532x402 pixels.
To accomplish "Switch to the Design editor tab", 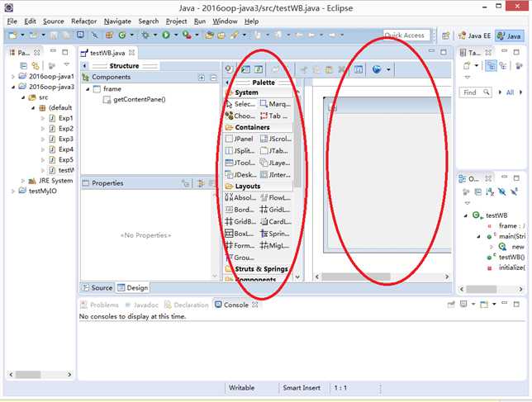I will point(133,288).
